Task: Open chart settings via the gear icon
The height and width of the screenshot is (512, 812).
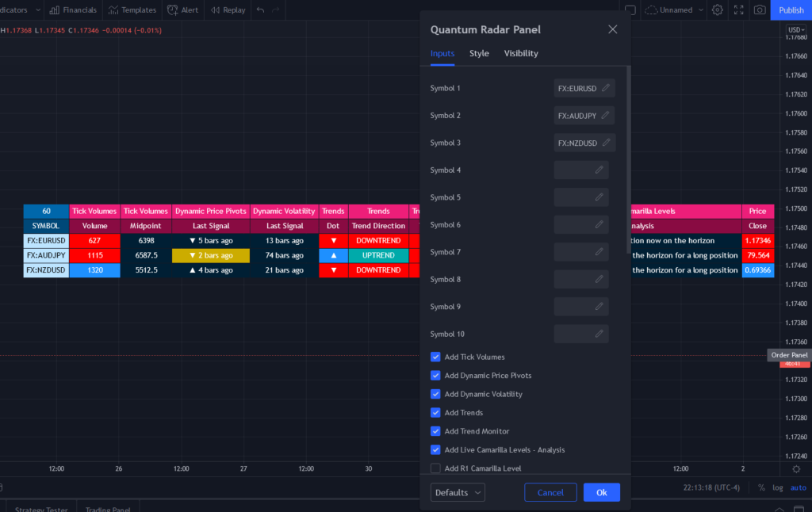Action: [x=717, y=10]
